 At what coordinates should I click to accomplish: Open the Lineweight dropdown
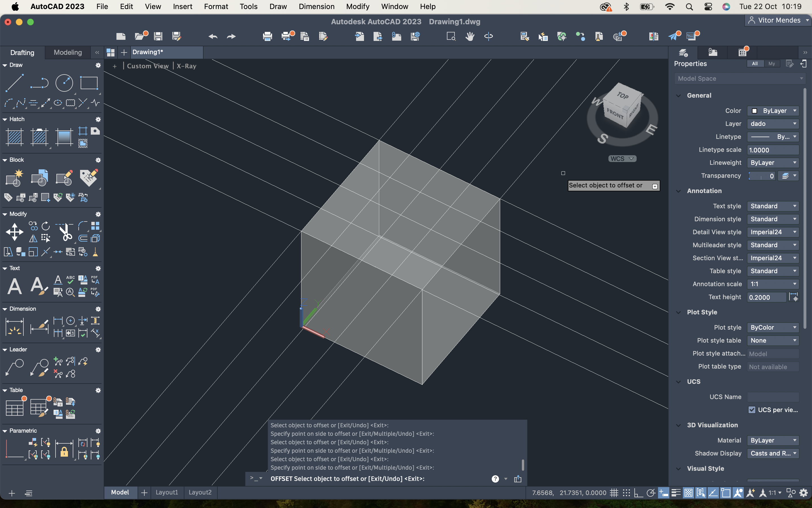click(x=773, y=163)
